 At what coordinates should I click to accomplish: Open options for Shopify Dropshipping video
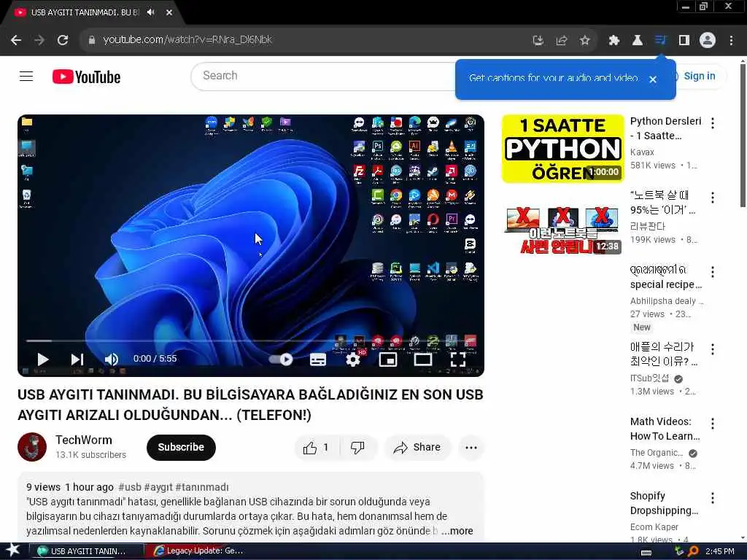pyautogui.click(x=713, y=498)
